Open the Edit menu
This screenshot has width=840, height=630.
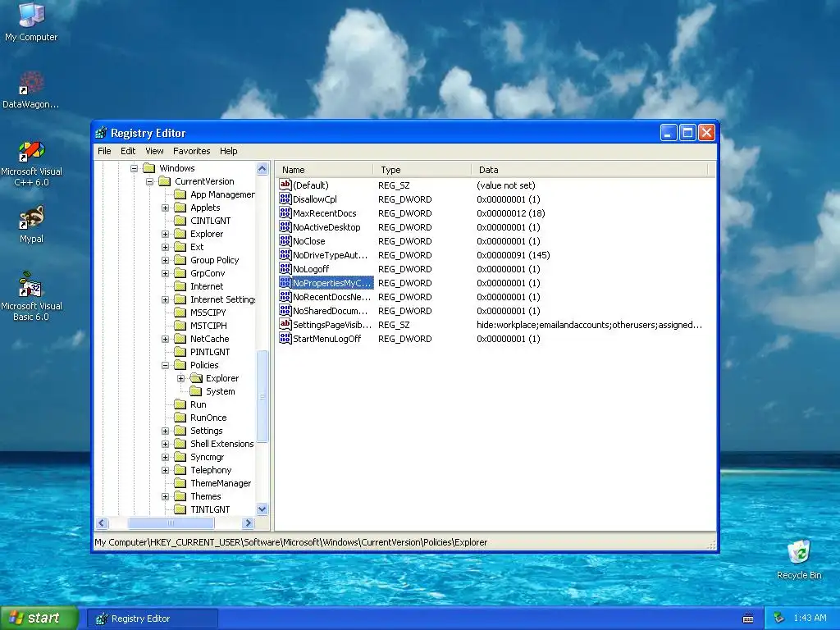[x=128, y=151]
